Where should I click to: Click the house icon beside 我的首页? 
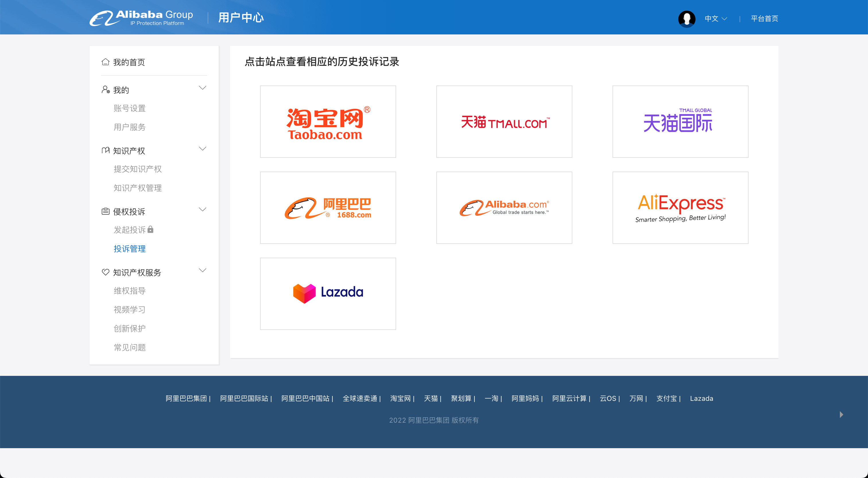click(105, 62)
